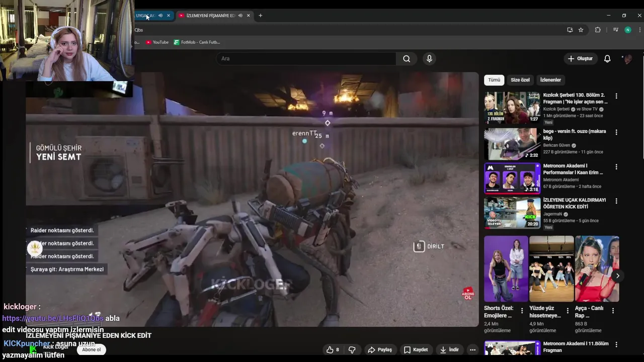Open bege - versin ft. ouzo thumbnail
644x362 pixels.
pyautogui.click(x=512, y=144)
